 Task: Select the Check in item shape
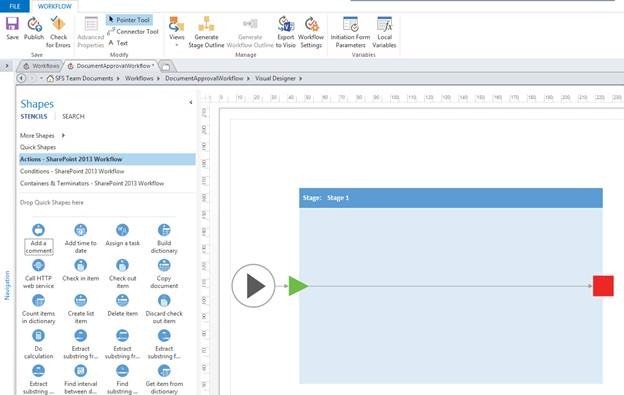pos(81,270)
